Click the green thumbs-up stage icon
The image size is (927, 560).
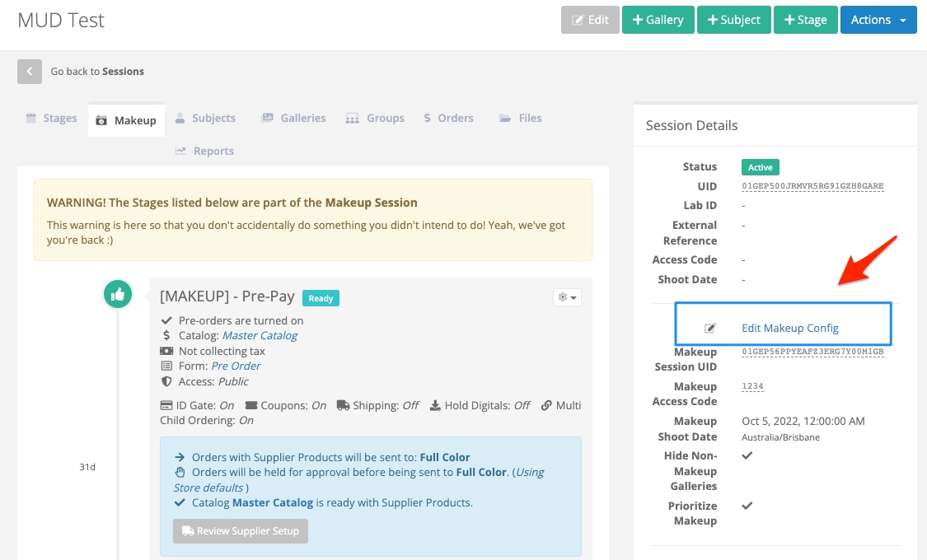pyautogui.click(x=118, y=294)
